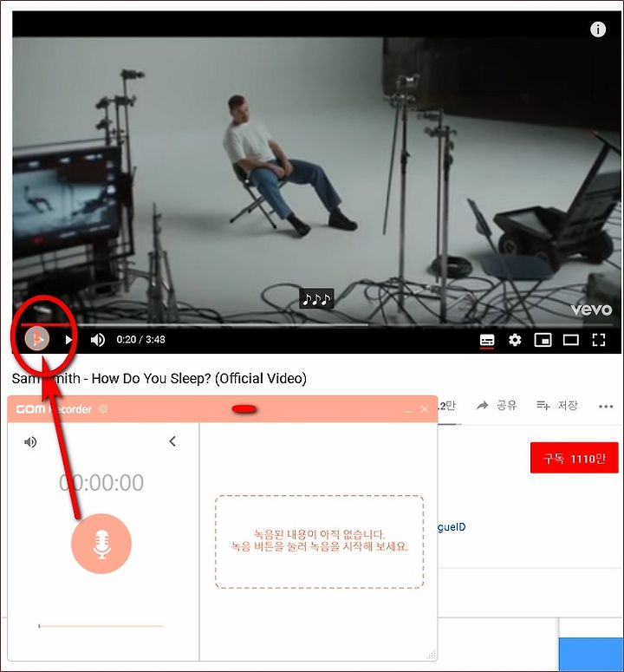This screenshot has width=624, height=672.
Task: Toggle the GOM Recorder speaker icon
Action: [30, 441]
